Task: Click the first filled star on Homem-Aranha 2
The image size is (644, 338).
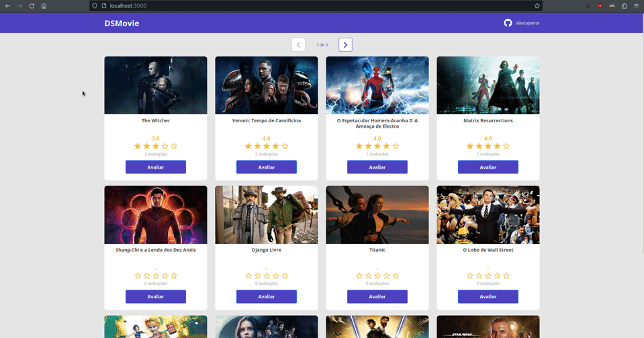Action: [359, 146]
